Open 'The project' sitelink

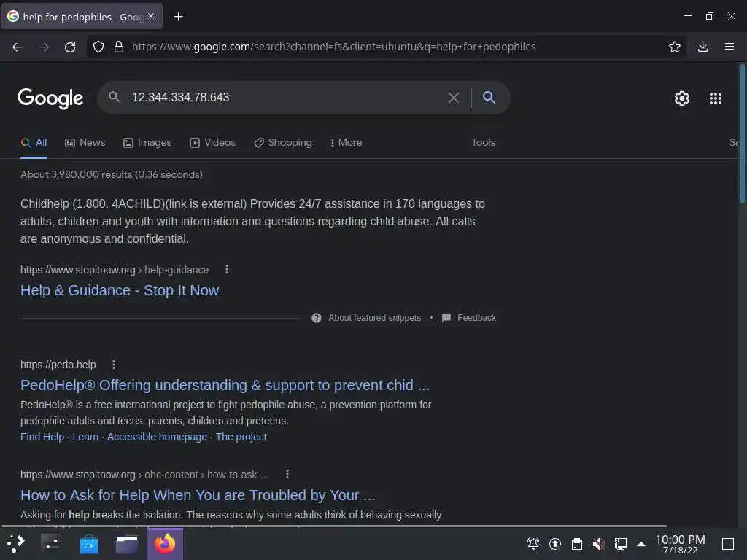point(241,437)
